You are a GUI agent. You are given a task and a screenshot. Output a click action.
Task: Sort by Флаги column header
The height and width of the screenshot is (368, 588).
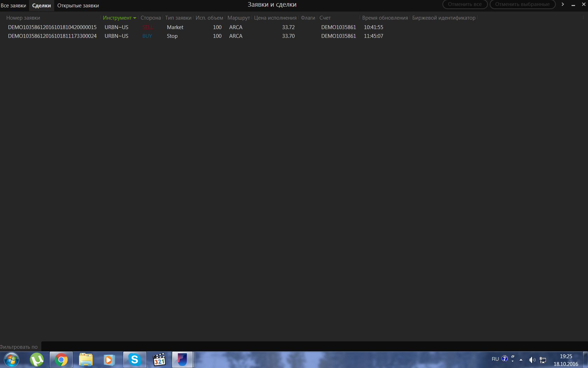click(x=308, y=18)
